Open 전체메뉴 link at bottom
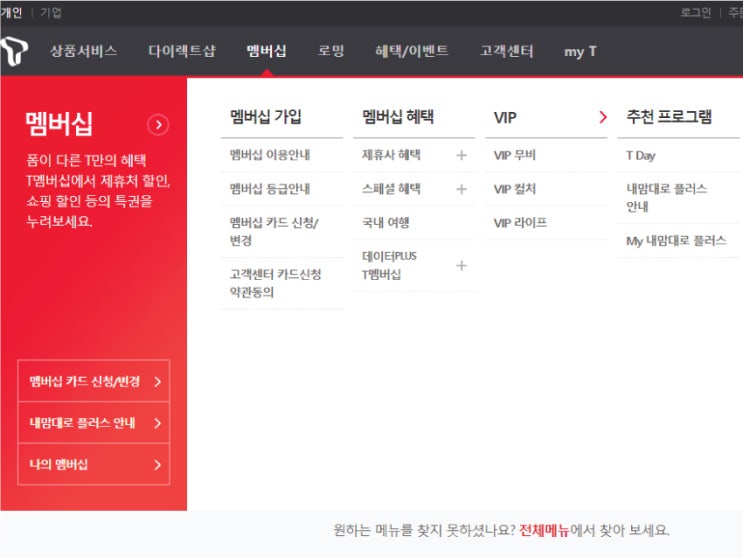743x558 pixels. [544, 530]
